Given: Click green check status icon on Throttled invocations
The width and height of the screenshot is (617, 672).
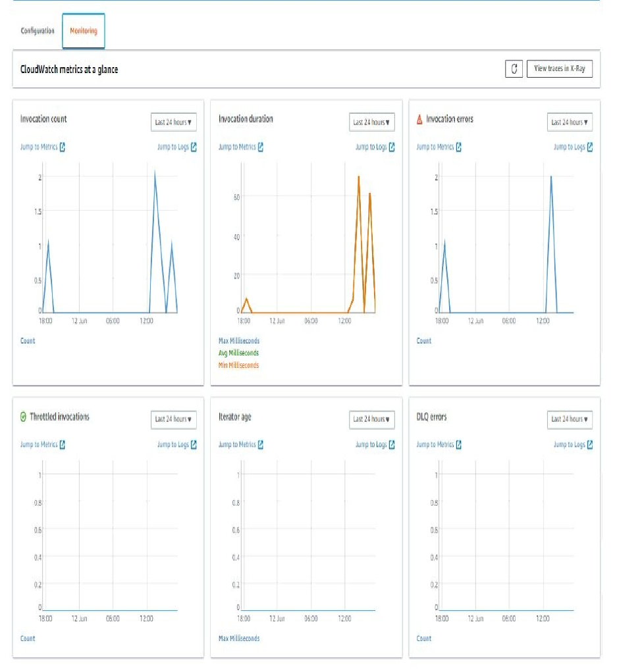Looking at the screenshot, I should pos(23,417).
